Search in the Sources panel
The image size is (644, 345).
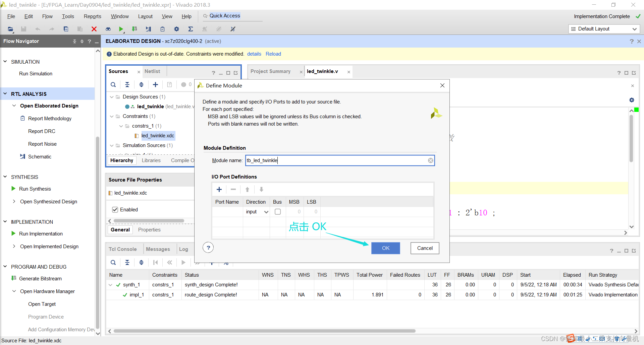coord(113,85)
